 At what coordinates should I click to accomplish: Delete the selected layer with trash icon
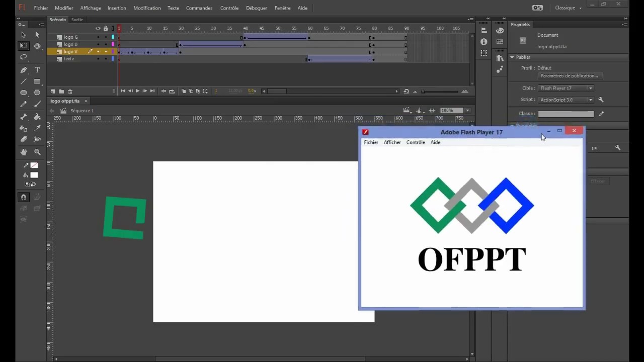coord(70,92)
